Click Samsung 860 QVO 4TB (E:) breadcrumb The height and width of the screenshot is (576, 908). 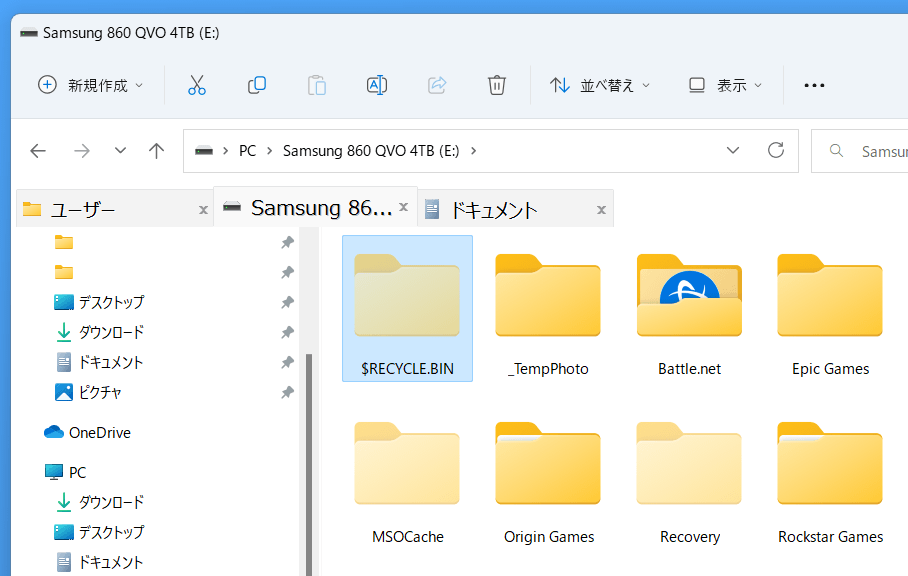tap(371, 151)
